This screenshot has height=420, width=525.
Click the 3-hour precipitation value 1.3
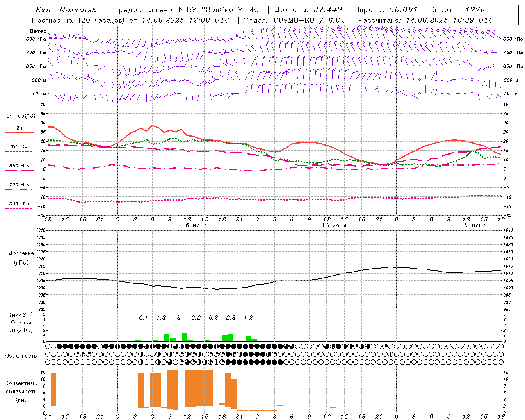(161, 317)
